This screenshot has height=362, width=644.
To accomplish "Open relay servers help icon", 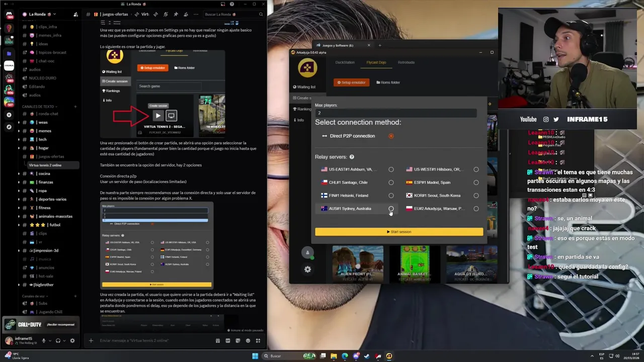I will click(x=352, y=157).
